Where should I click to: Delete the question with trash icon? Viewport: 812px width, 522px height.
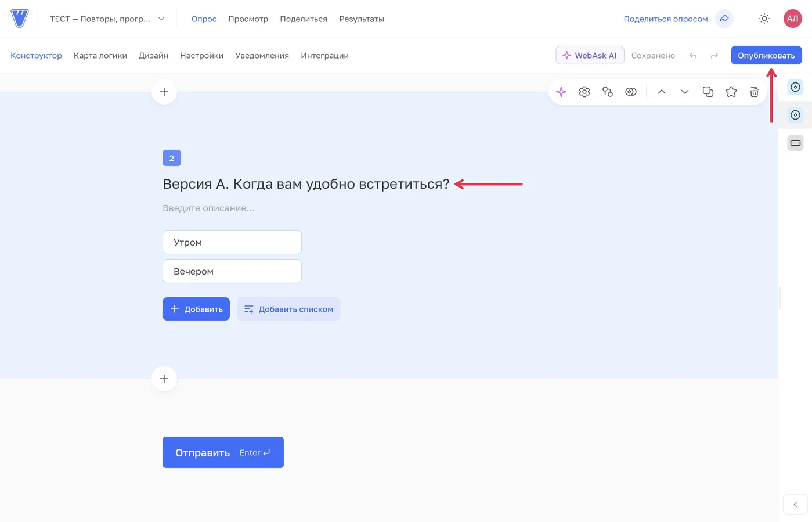pyautogui.click(x=755, y=92)
